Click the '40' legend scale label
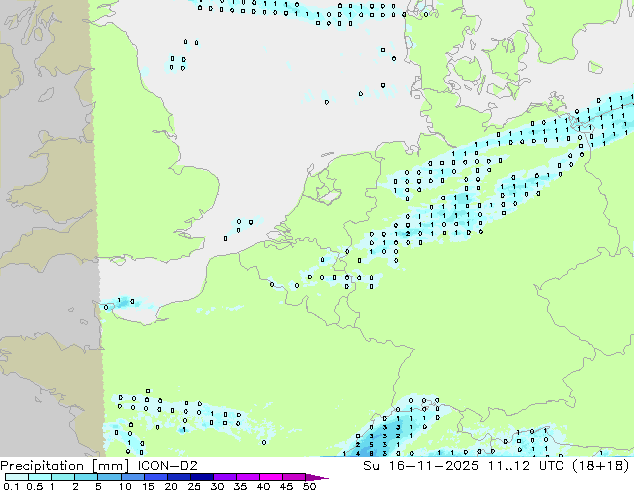This screenshot has height=490, width=634. (263, 486)
